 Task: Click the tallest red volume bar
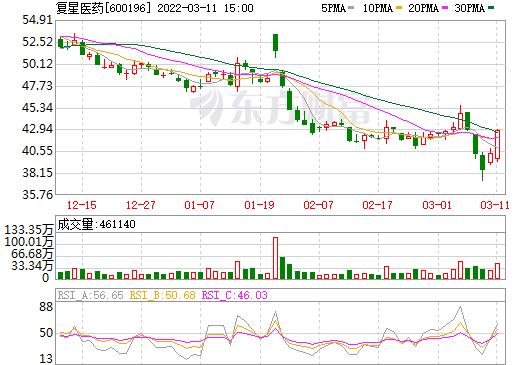275,258
